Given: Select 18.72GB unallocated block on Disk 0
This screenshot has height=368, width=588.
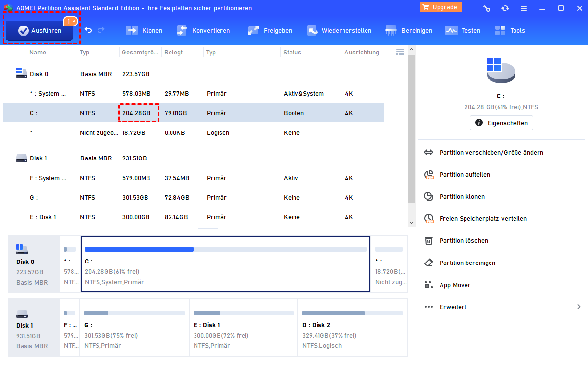Looking at the screenshot, I should [x=389, y=264].
